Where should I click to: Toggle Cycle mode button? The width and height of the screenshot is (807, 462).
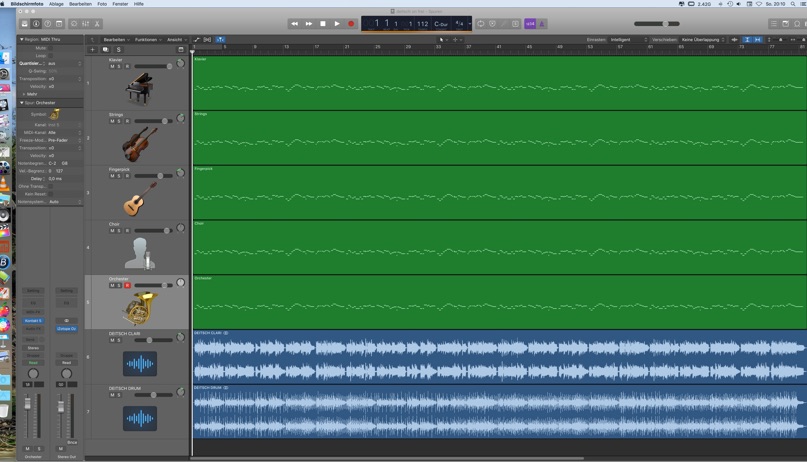[481, 24]
